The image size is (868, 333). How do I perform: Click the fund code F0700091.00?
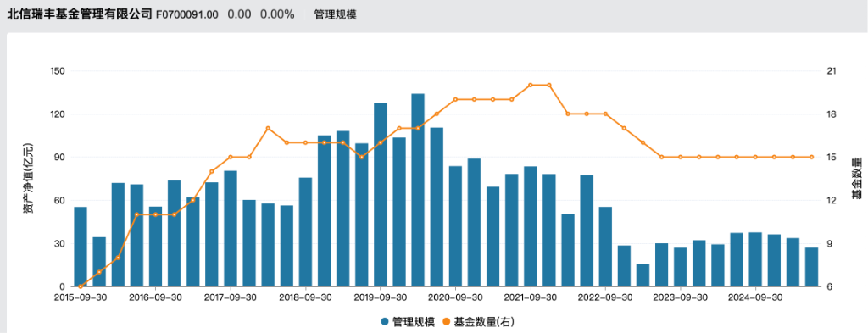[x=187, y=15]
